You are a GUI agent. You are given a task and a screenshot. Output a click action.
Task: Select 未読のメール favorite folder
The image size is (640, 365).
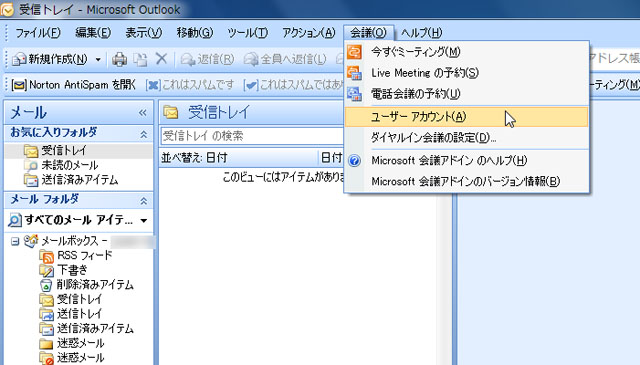[69, 165]
